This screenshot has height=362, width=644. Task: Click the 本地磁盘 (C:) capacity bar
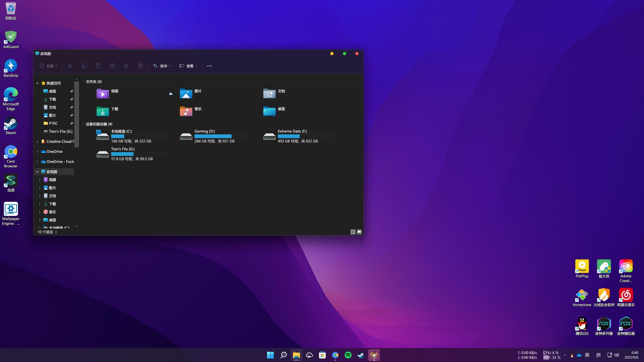[138, 136]
